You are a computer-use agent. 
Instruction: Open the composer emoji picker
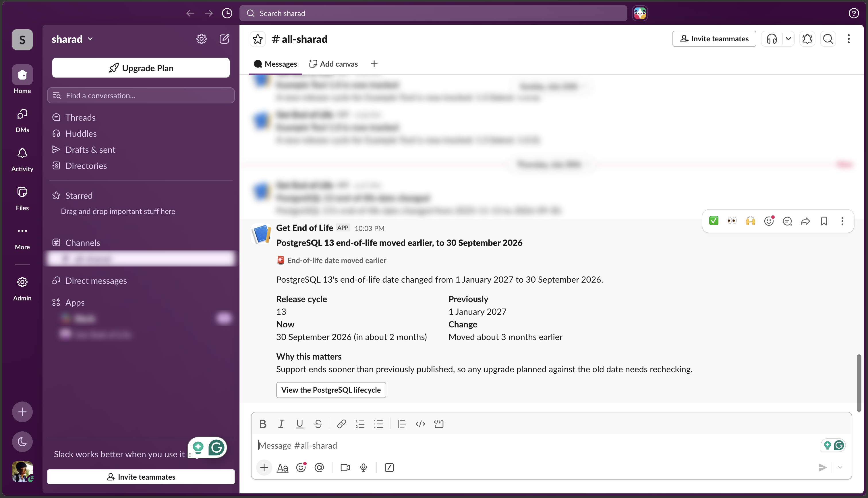[x=301, y=468]
